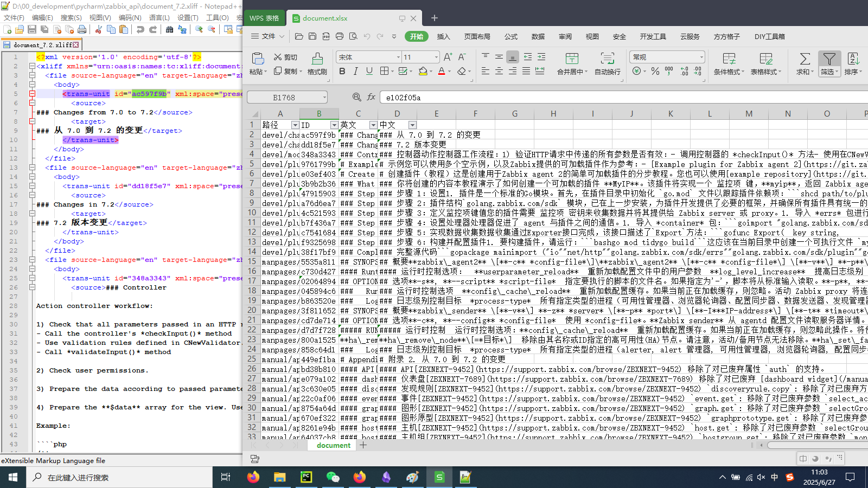Open the 文件 menu in WPS
Image resolution: width=868 pixels, height=488 pixels.
(268, 36)
